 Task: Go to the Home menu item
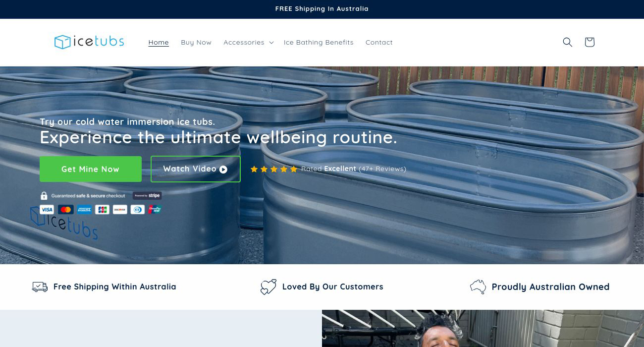[159, 42]
